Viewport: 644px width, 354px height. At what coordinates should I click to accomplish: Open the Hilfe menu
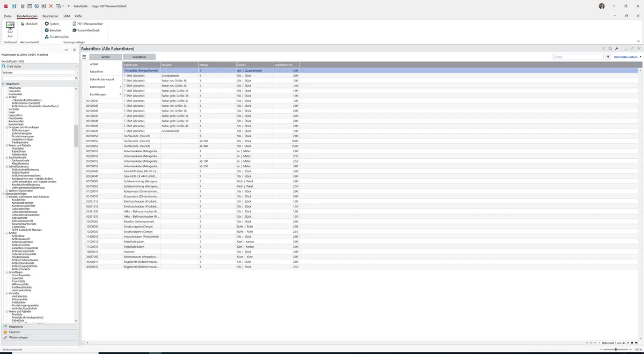pyautogui.click(x=78, y=17)
